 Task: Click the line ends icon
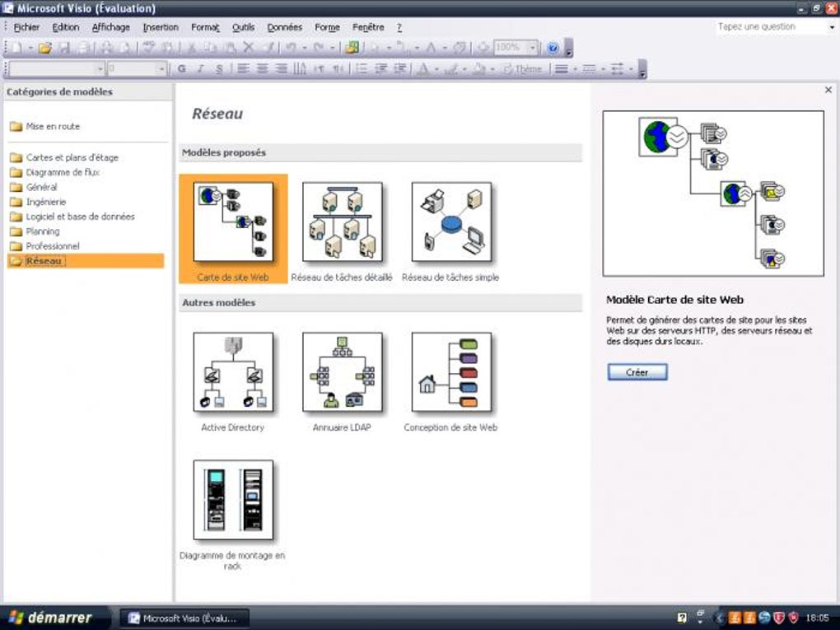[x=617, y=68]
